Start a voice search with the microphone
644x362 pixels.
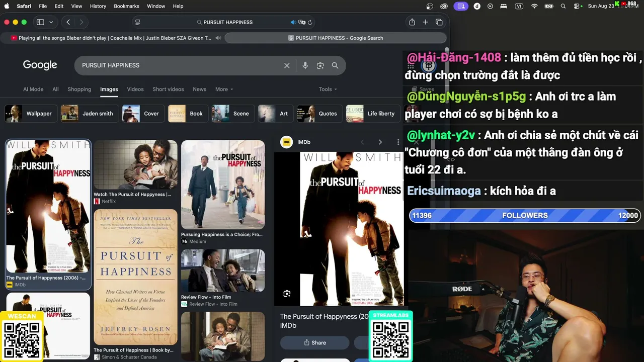click(305, 65)
